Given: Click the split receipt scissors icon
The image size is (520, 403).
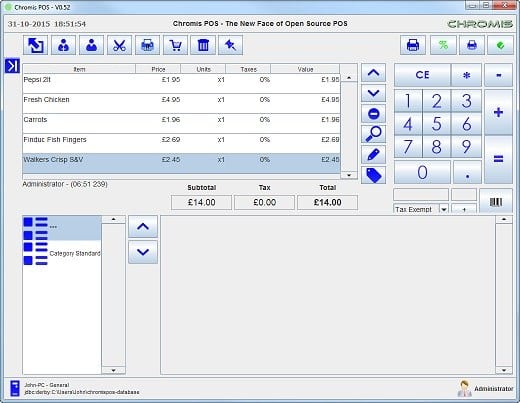Looking at the screenshot, I should pyautogui.click(x=119, y=45).
